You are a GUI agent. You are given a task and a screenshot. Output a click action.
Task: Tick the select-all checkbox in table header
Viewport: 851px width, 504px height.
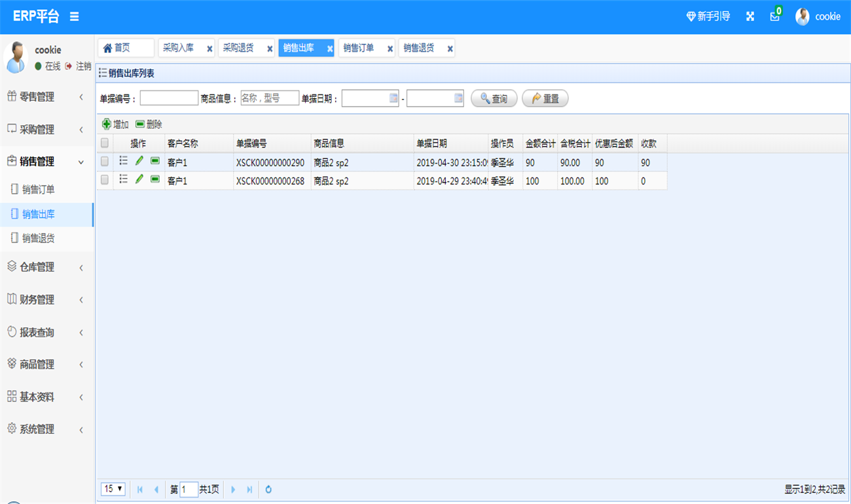coord(105,143)
